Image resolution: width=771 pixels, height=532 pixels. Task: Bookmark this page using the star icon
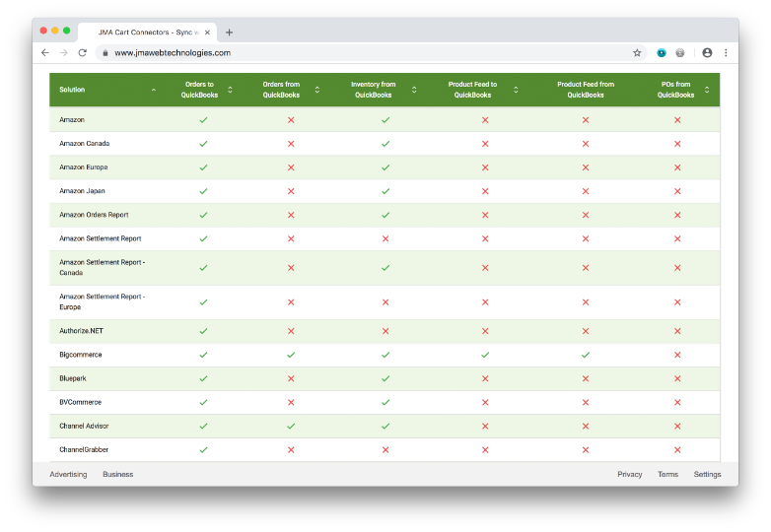(x=637, y=52)
